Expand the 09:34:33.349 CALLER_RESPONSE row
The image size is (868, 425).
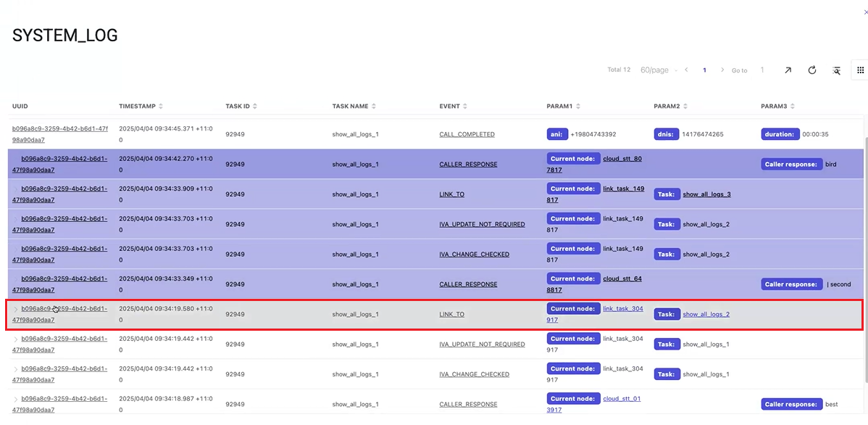[x=15, y=278]
